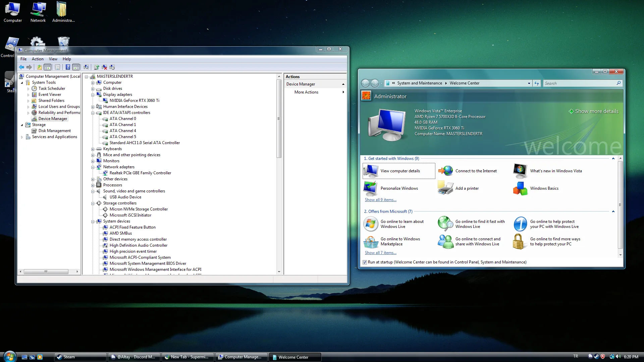Scan for hardware changes toolbar icon
This screenshot has width=644, height=362.
click(86, 67)
